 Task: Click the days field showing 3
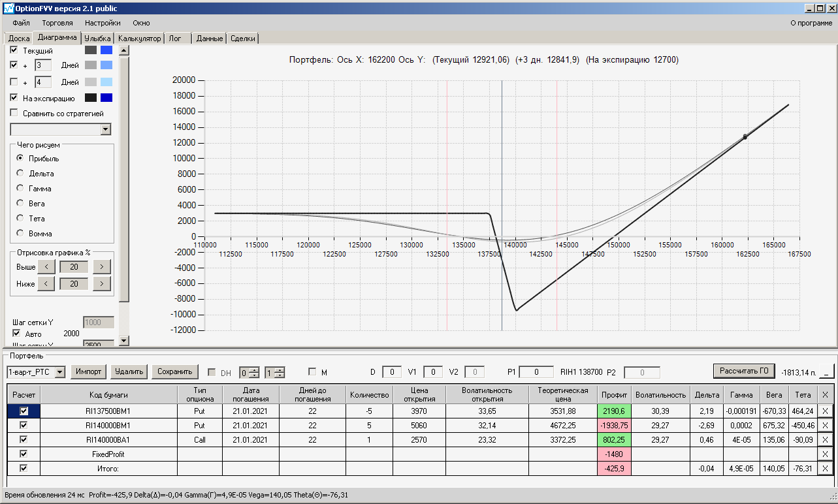click(42, 65)
